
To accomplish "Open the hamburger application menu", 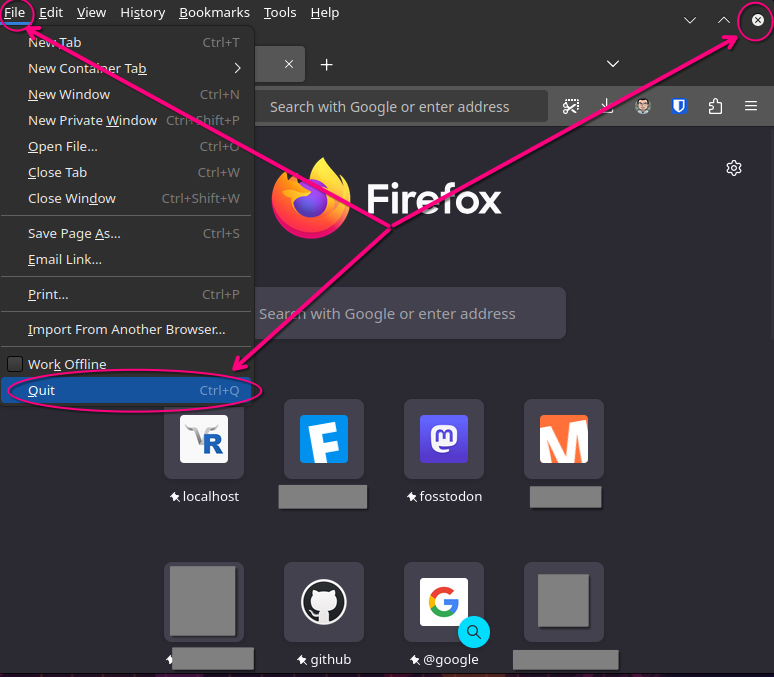I will tap(751, 106).
